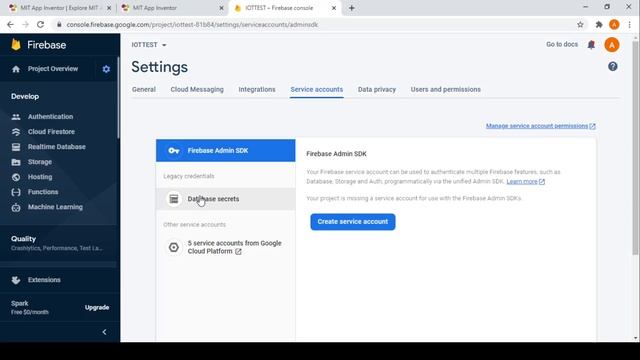
Task: Switch to MIT App Inventor Explore tab
Action: [x=60, y=8]
